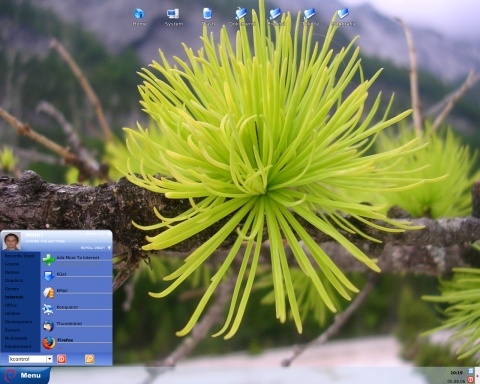Image resolution: width=480 pixels, height=384 pixels.
Task: Click the orange lock session icon in menu
Action: tap(89, 359)
